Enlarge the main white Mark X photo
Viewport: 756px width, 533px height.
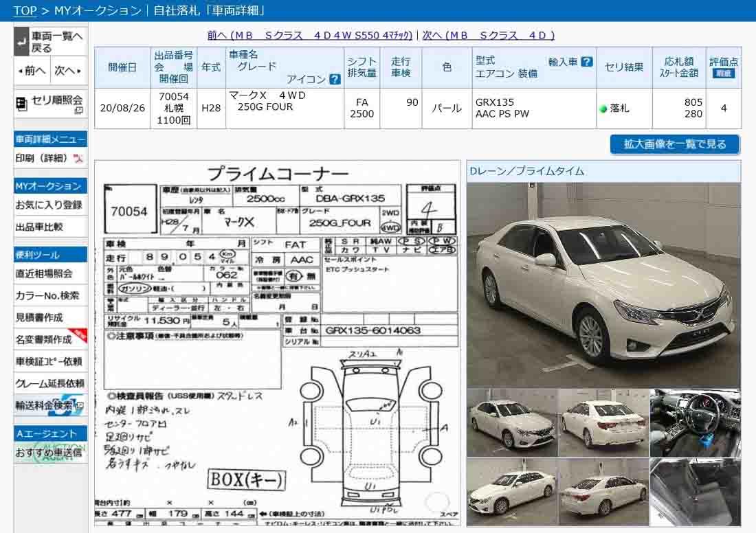[603, 284]
